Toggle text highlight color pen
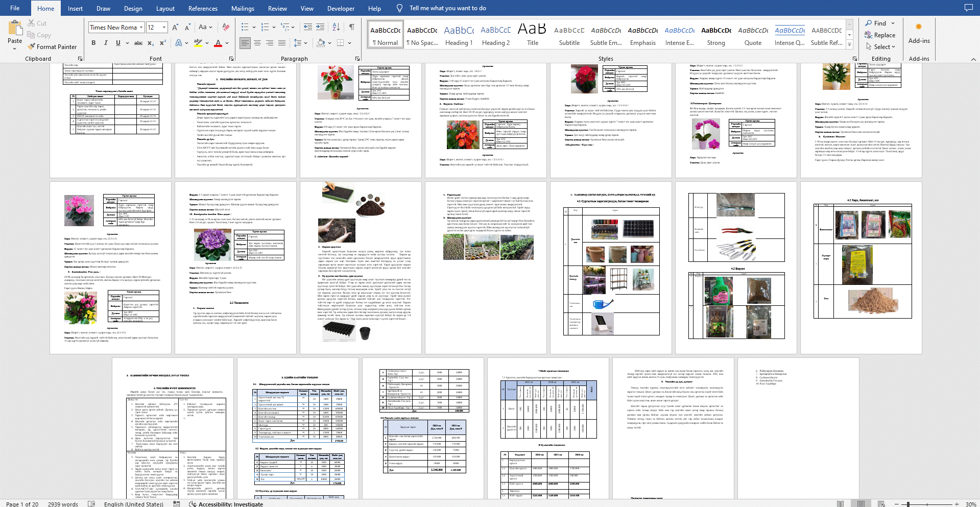This screenshot has width=980, height=507. tap(198, 43)
